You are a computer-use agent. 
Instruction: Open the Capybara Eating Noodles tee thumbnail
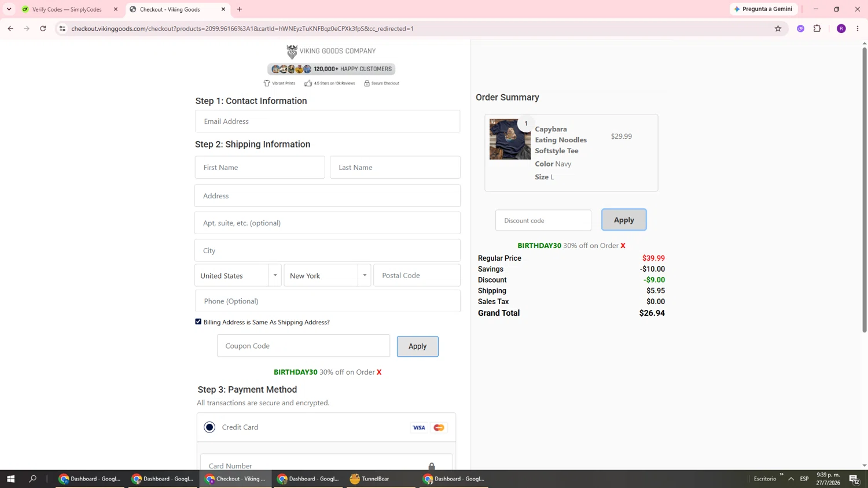click(x=510, y=139)
